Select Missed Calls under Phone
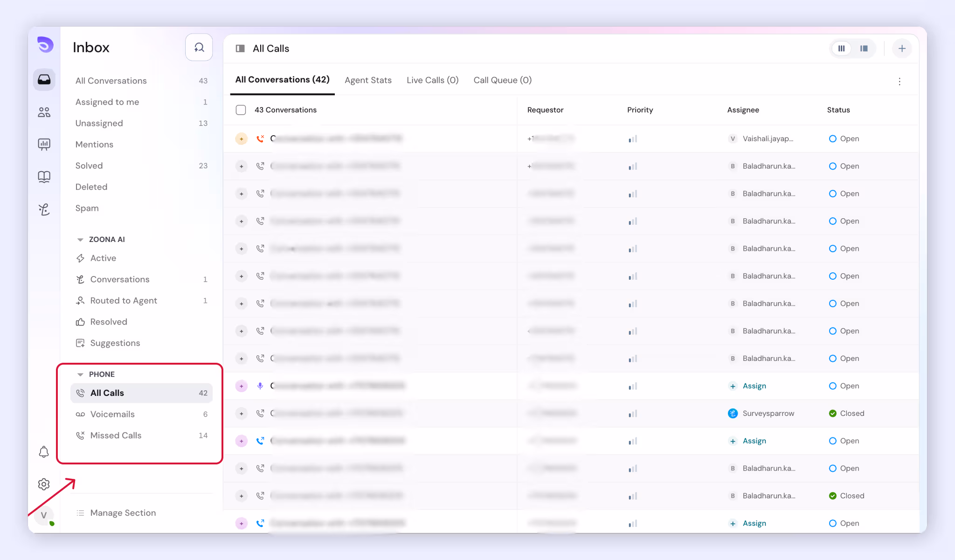The image size is (955, 560). 141,436
